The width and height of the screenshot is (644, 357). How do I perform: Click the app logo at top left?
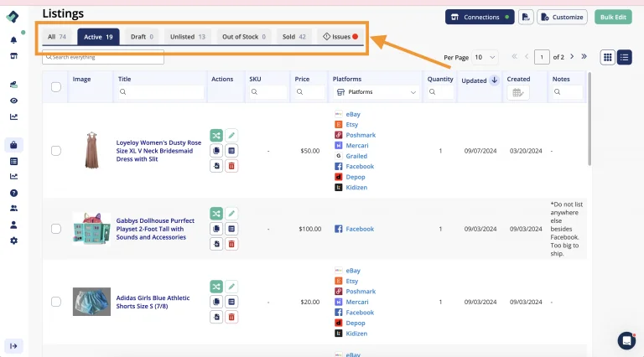tap(13, 17)
